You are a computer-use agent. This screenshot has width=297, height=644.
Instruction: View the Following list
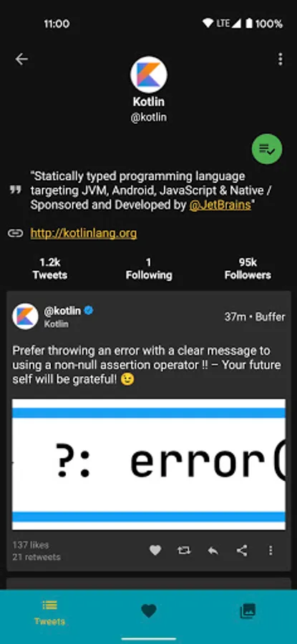149,268
